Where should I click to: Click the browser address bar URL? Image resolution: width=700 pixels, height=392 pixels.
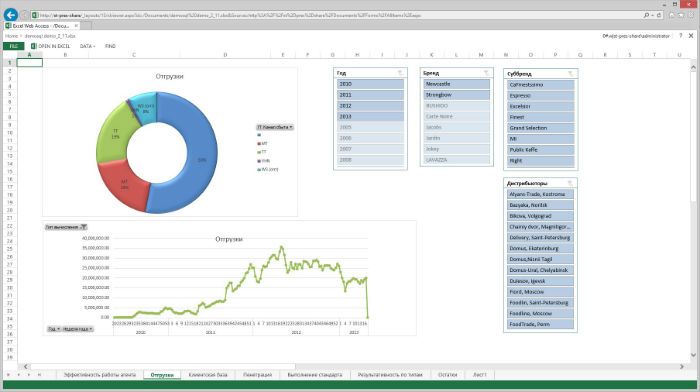(x=230, y=15)
